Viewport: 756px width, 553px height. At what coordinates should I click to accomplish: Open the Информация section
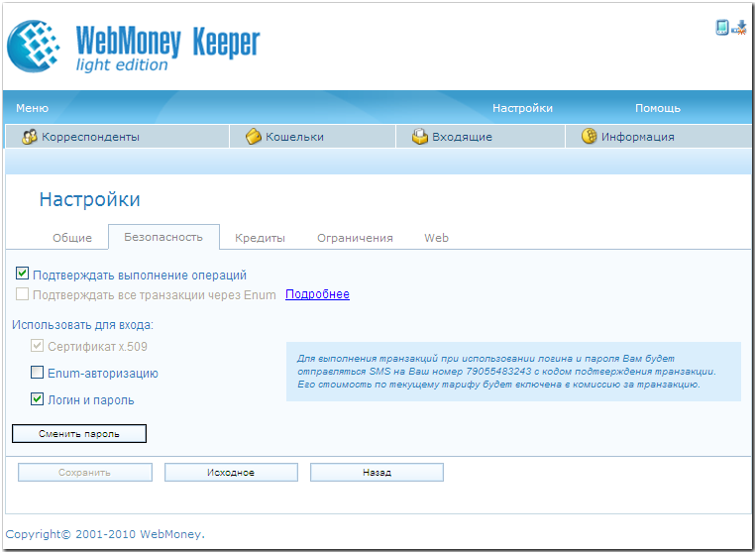[658, 137]
